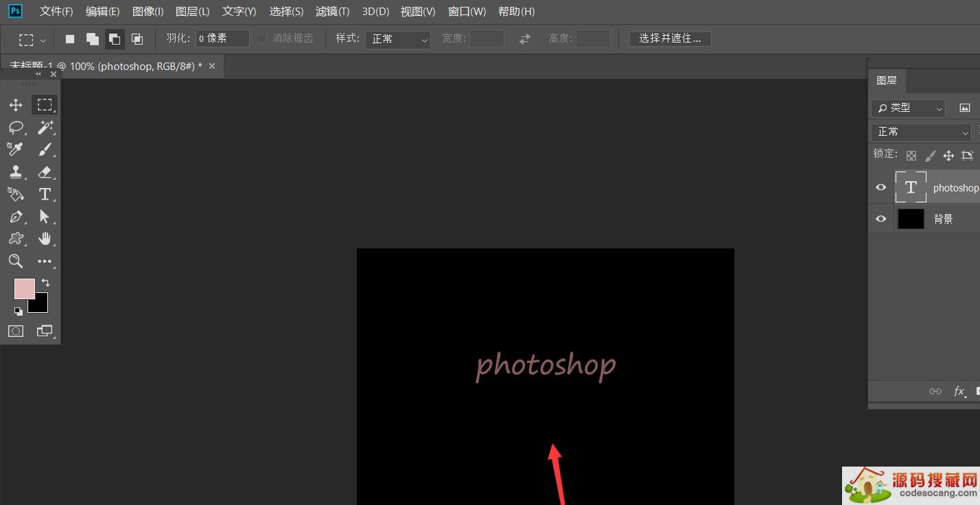
Task: Hide the 背景 layer
Action: tap(881, 219)
